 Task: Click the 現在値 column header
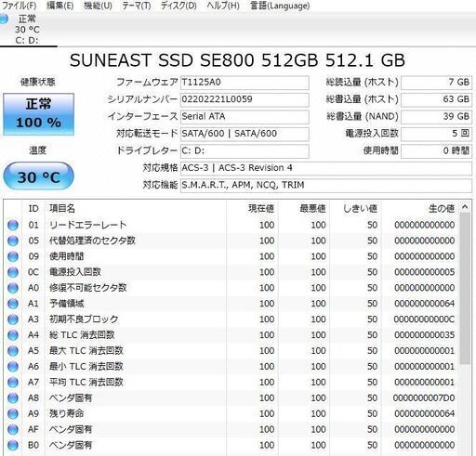click(x=252, y=209)
